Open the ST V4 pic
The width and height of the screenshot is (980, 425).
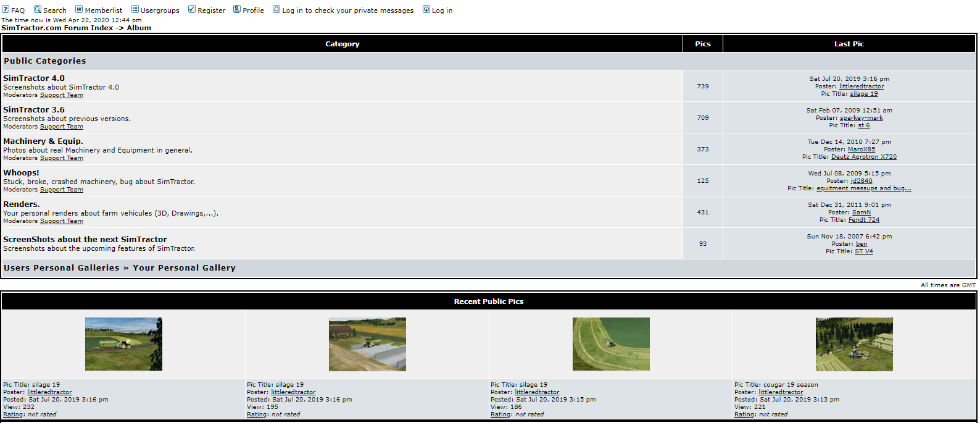(864, 251)
